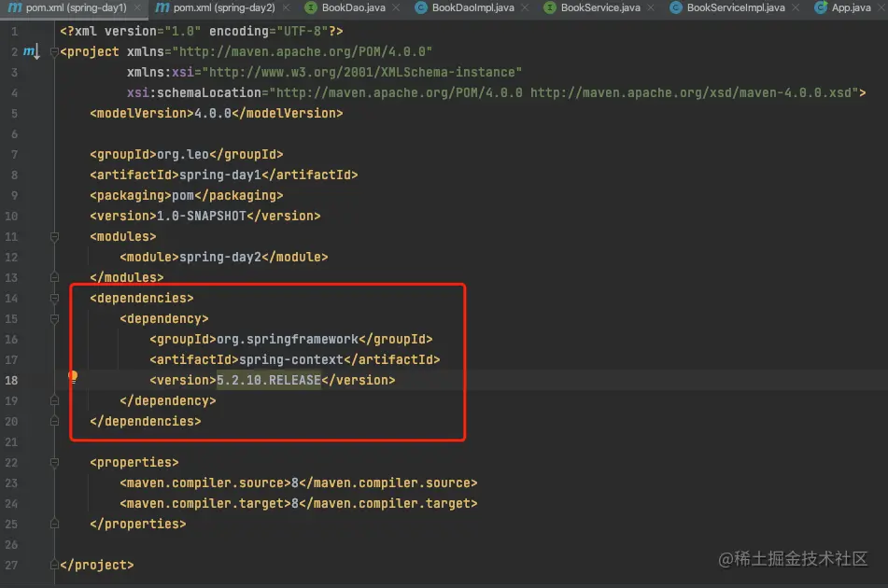Image resolution: width=888 pixels, height=588 pixels.
Task: Click the spring-day1 artifactId value
Action: point(220,175)
